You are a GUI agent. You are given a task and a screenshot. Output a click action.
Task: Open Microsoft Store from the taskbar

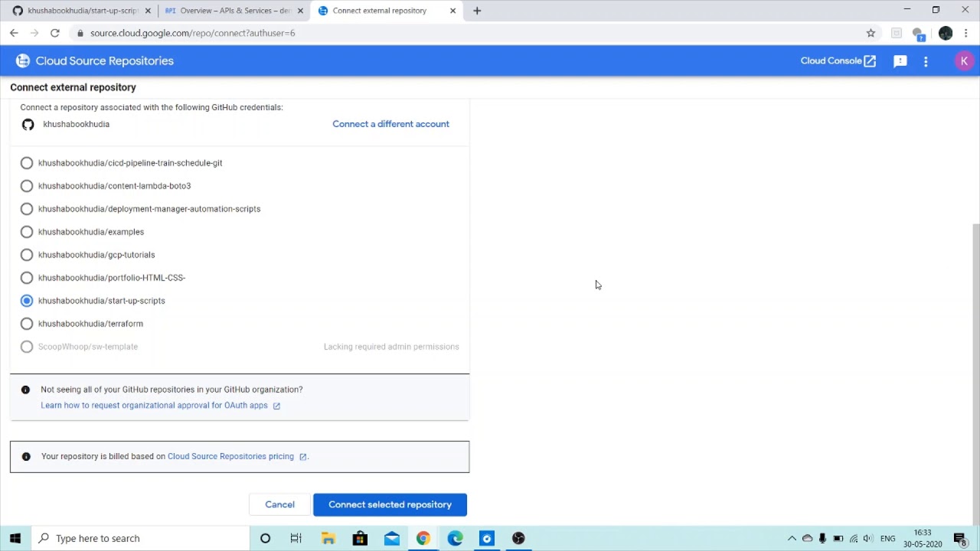360,538
